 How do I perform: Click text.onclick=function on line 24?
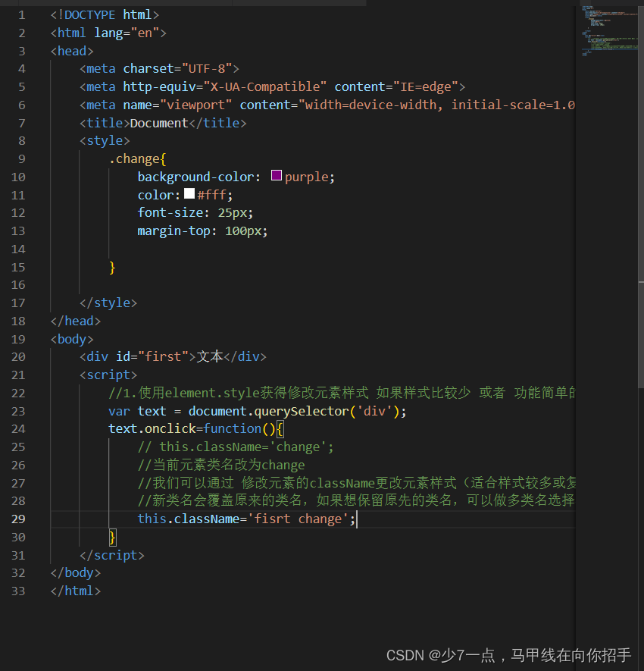point(185,429)
